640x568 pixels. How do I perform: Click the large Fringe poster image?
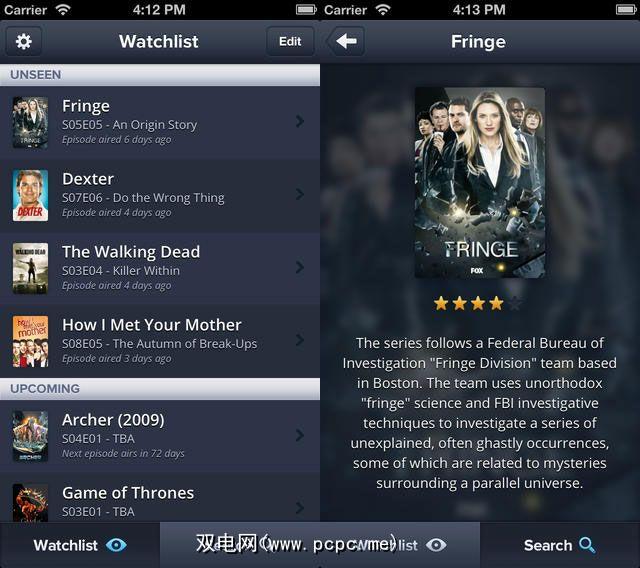coord(480,183)
